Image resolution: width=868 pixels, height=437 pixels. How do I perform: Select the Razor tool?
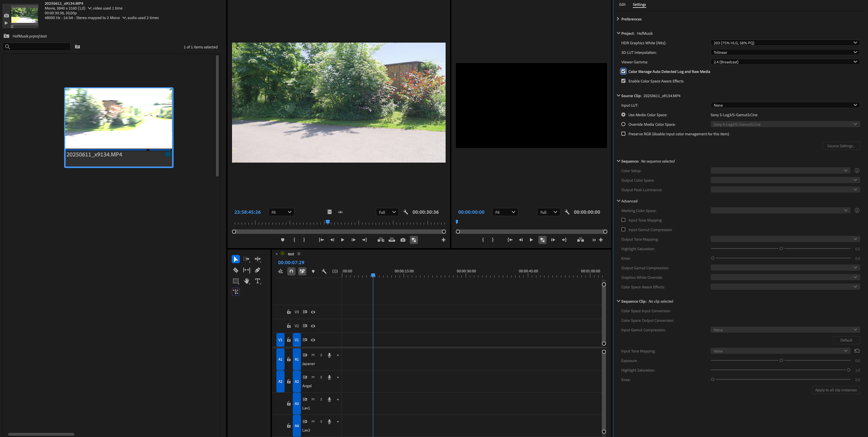tap(235, 270)
